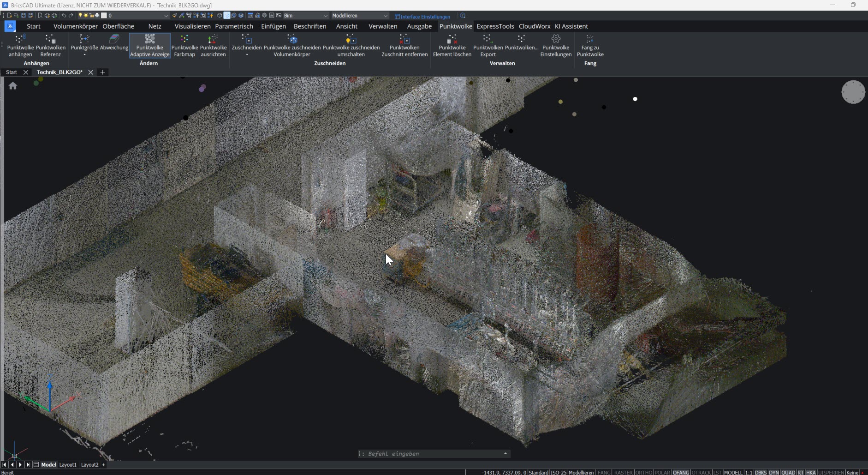Click the new drawing icon
Image resolution: width=868 pixels, height=475 pixels.
pyautogui.click(x=9, y=16)
